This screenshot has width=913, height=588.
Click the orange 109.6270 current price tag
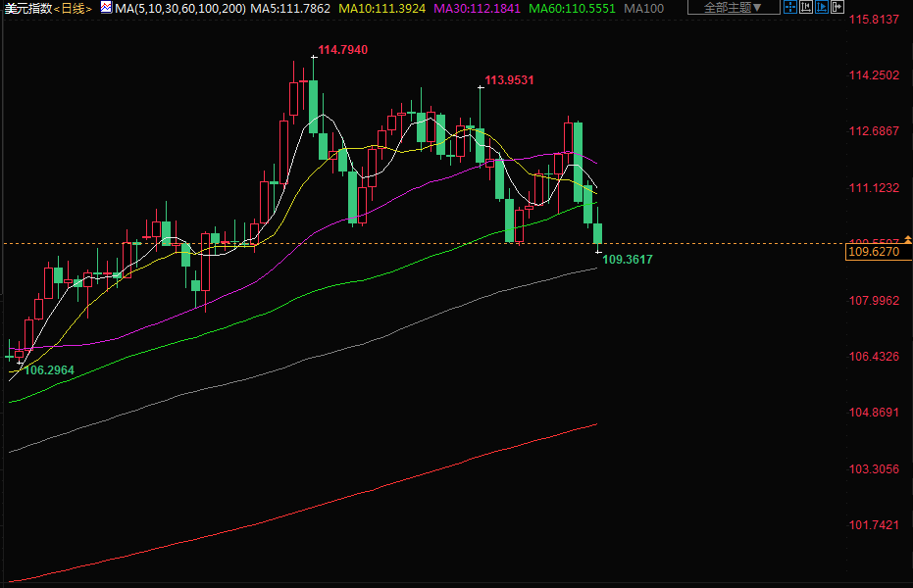pos(872,253)
